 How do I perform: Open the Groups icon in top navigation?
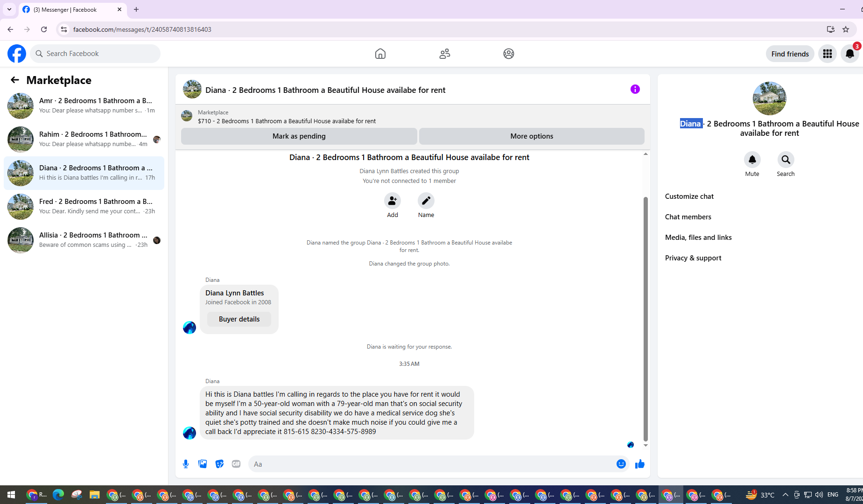[x=509, y=54]
